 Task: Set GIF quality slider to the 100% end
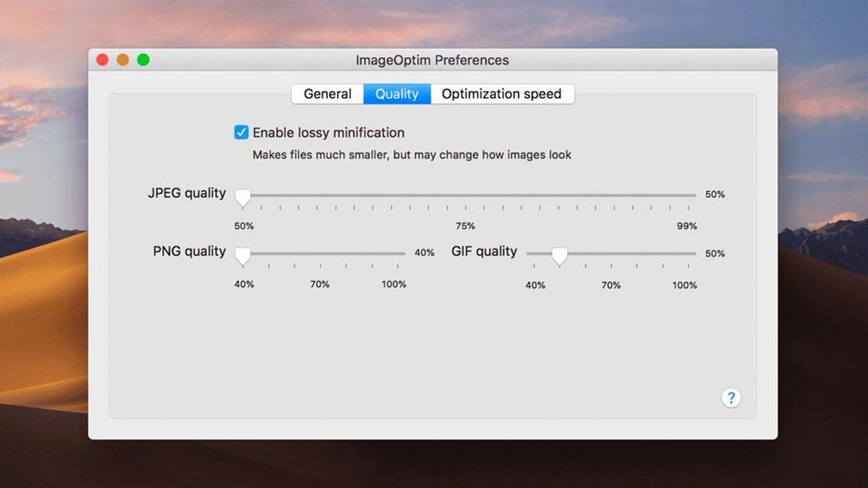pyautogui.click(x=688, y=254)
